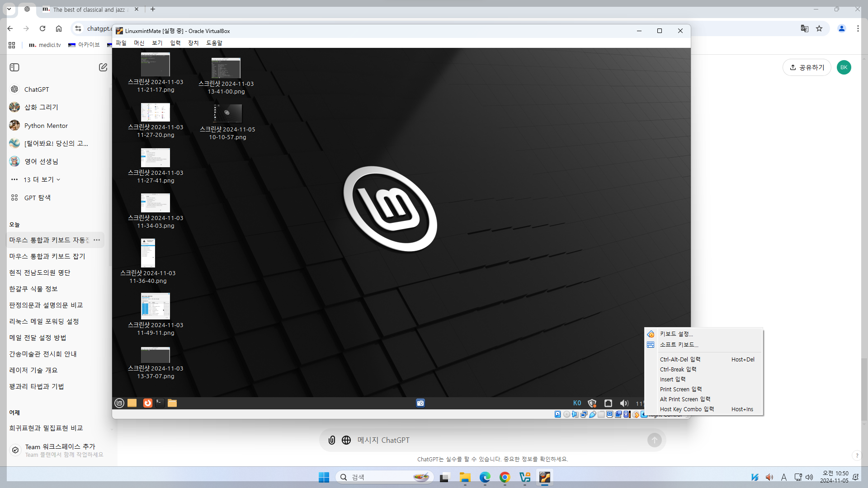Launch Firefox from the Mint panel
This screenshot has width=868, height=488.
coord(147,403)
